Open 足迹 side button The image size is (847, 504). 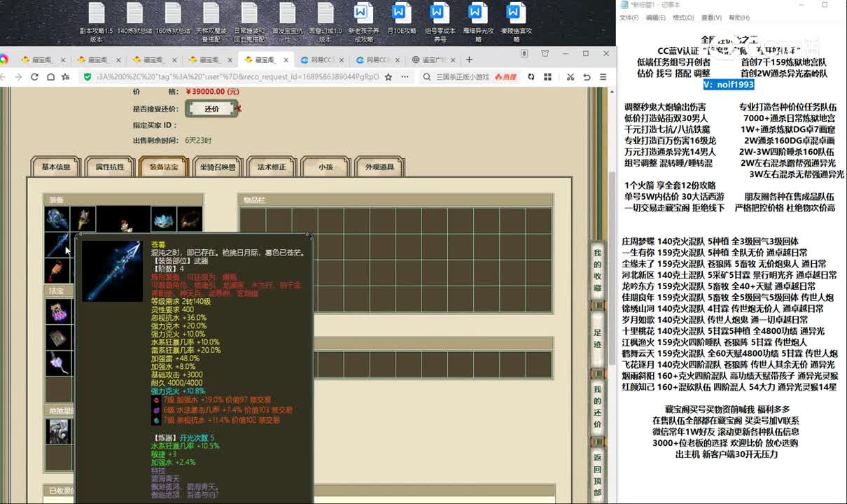(597, 339)
